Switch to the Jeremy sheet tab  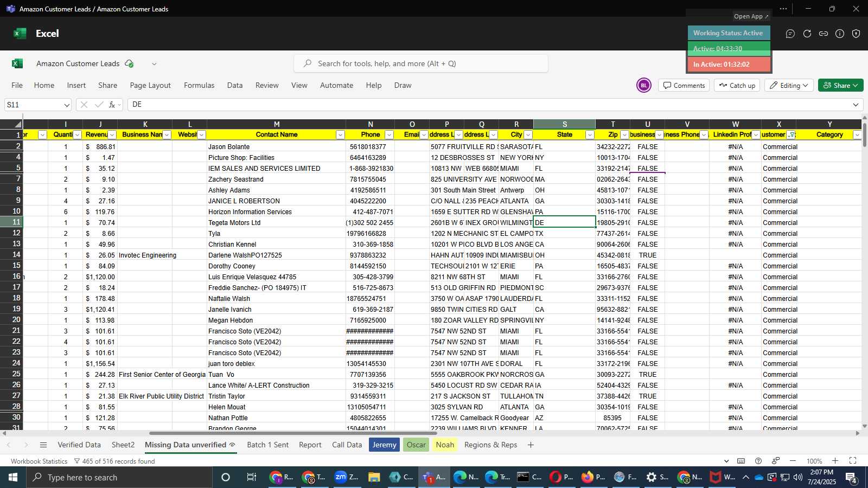coord(385,445)
